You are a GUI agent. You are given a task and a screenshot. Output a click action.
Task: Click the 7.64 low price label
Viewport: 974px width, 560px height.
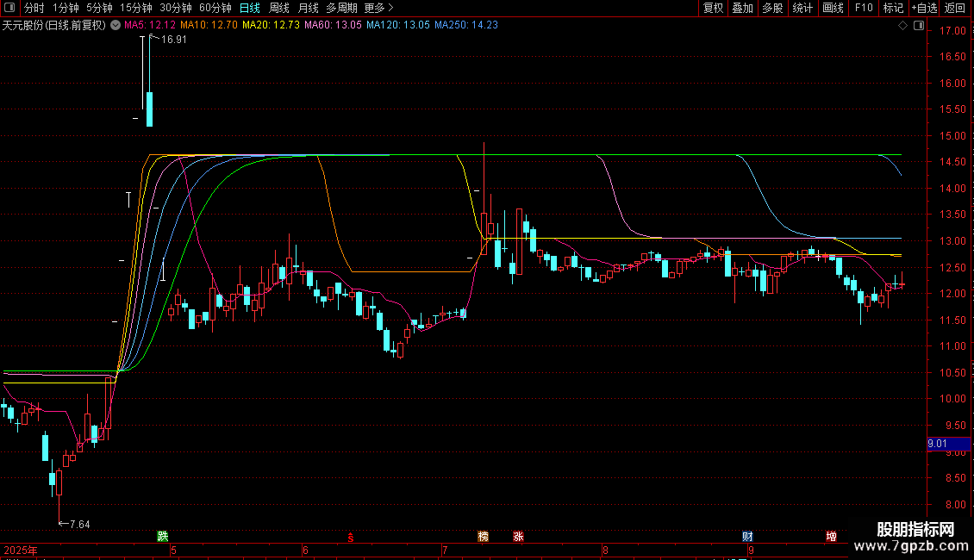pyautogui.click(x=80, y=525)
